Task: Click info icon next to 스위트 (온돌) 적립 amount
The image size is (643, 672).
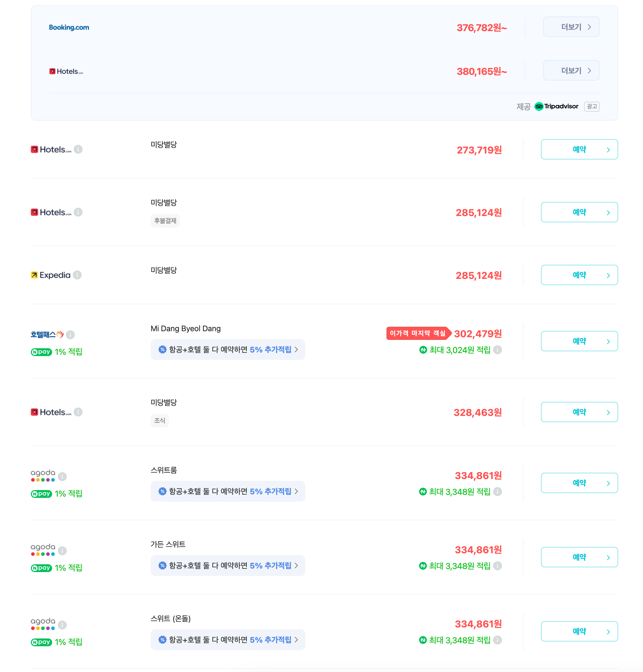Action: [497, 640]
